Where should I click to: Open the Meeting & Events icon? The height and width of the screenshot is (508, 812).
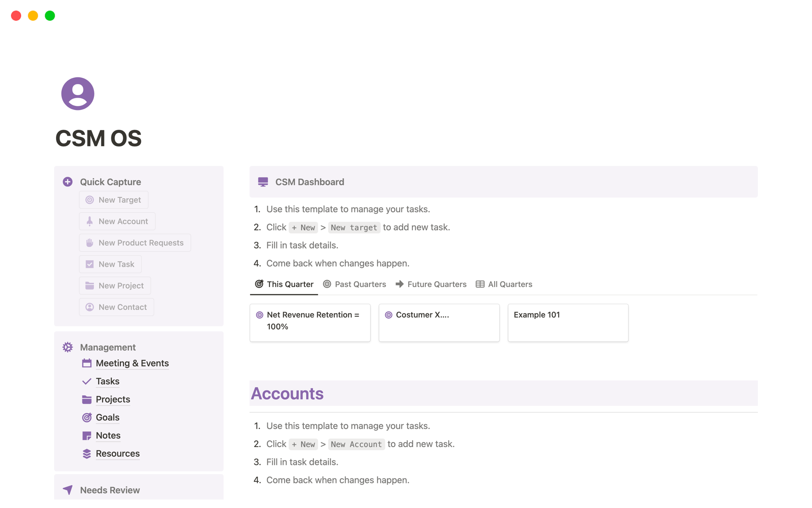[87, 363]
